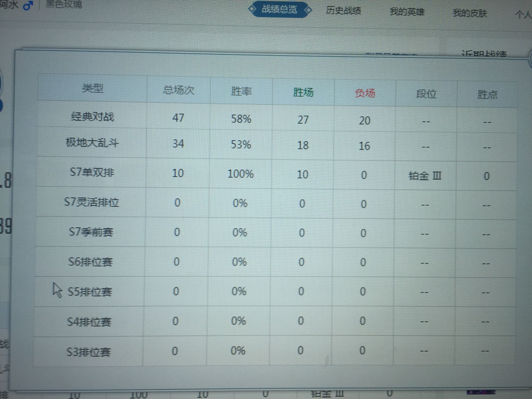532x399 pixels.
Task: Switch to the 历史战绩 tab
Action: (343, 11)
